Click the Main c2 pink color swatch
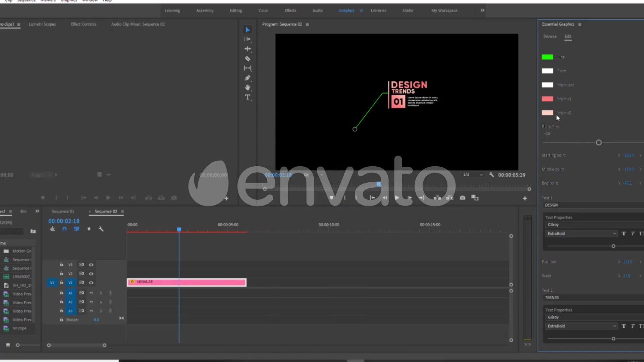Viewport: 644px width, 362px height. click(547, 113)
